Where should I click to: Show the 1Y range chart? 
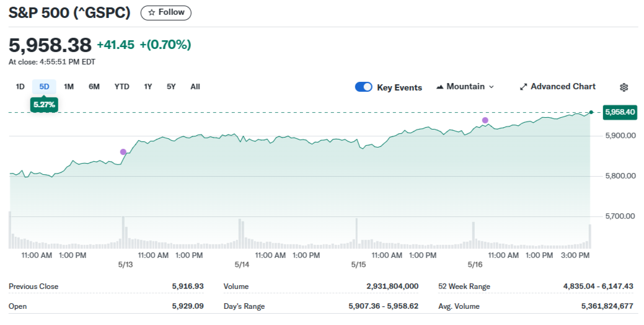pos(148,87)
